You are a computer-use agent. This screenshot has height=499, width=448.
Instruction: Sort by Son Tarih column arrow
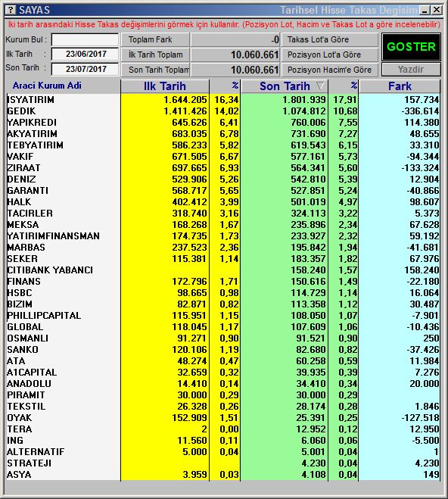pos(321,86)
